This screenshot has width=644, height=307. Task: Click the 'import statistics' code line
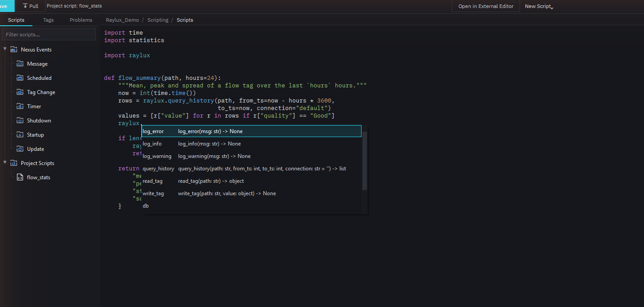(x=134, y=40)
